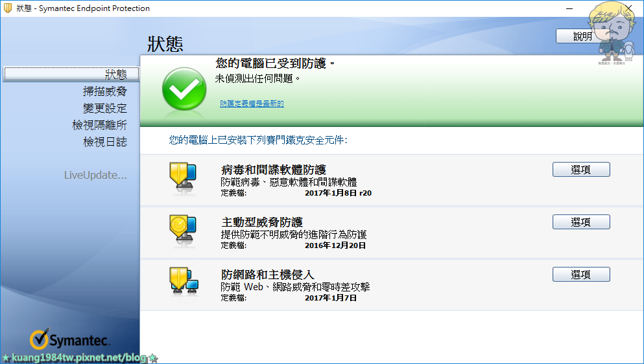Screen dimensions: 644x364
Task: Click the 防網路和主機侵入 heading text
Action: [268, 275]
